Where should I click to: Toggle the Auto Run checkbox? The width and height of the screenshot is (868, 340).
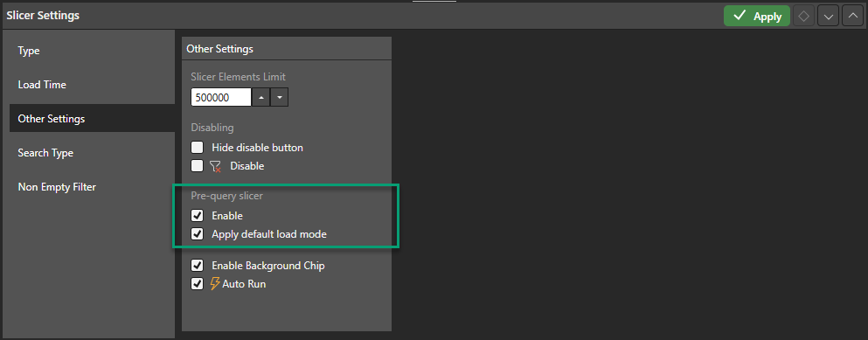(197, 284)
